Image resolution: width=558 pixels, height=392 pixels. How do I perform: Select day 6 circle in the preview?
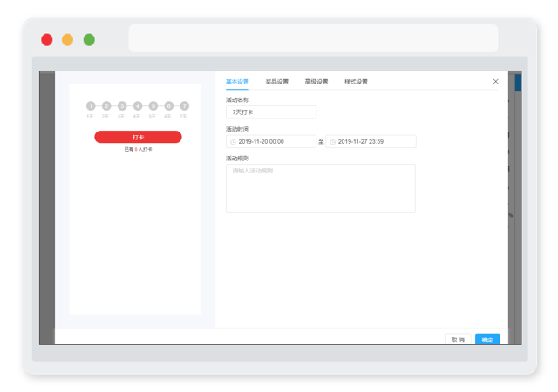168,105
